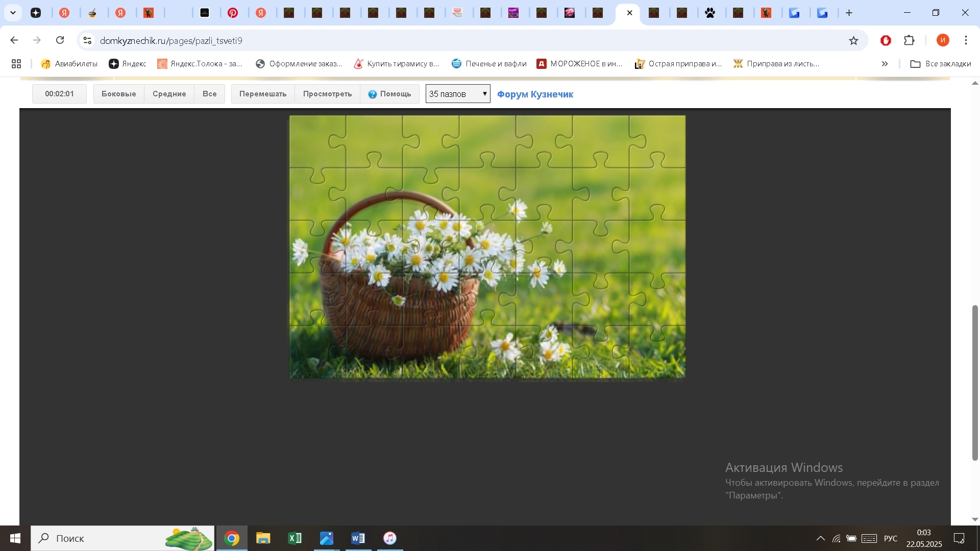Image resolution: width=980 pixels, height=551 pixels.
Task: Reload the puzzle page
Action: pos(60,40)
